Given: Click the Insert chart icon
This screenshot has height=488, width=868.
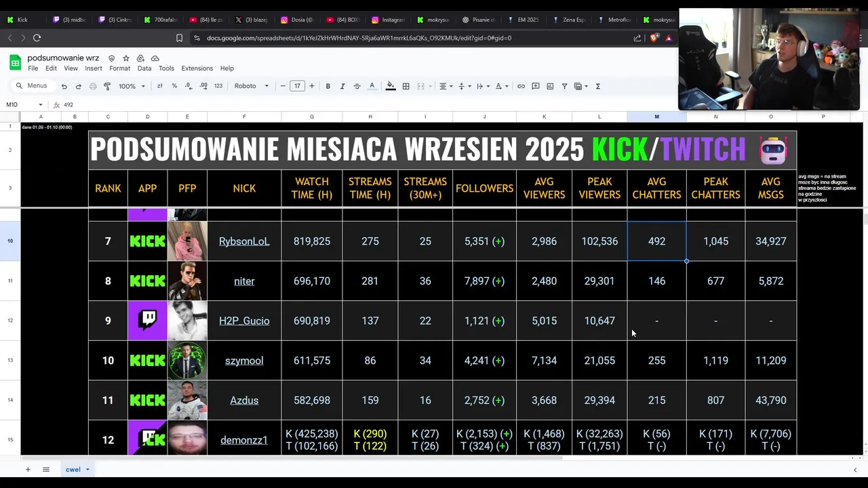Looking at the screenshot, I should tap(550, 86).
